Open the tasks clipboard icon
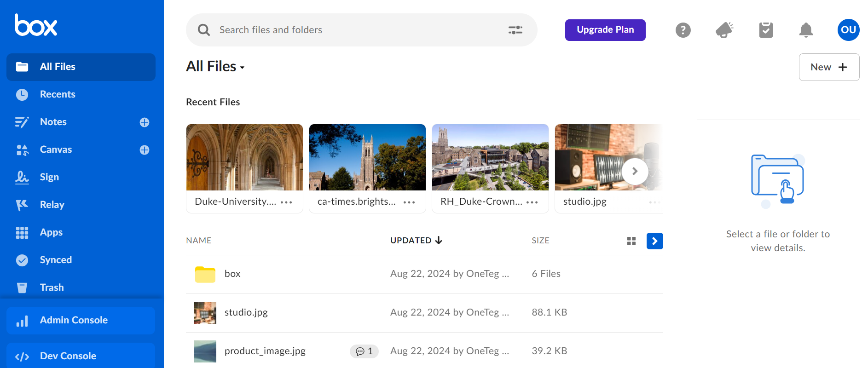This screenshot has height=368, width=868. tap(765, 30)
